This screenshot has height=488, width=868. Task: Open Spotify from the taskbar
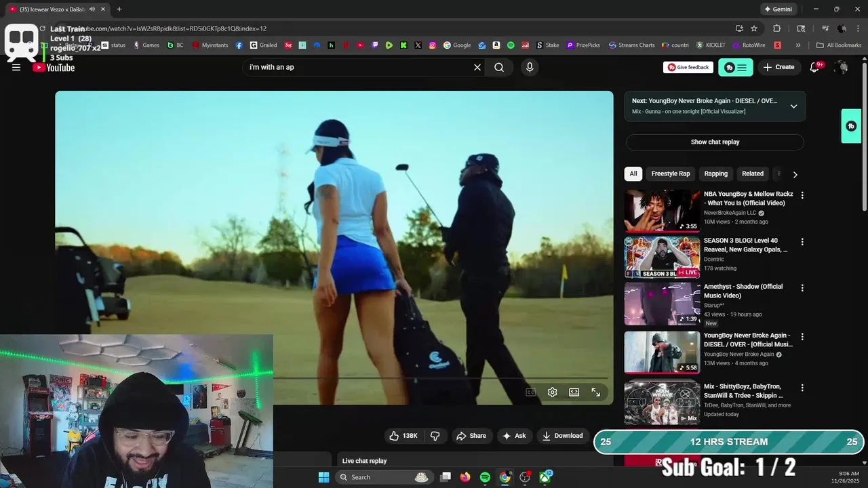click(x=485, y=477)
